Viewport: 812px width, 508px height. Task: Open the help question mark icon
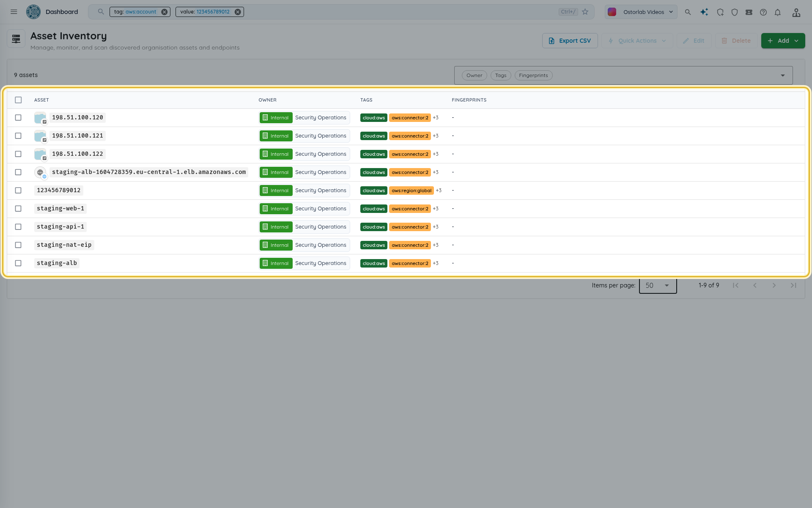(763, 12)
